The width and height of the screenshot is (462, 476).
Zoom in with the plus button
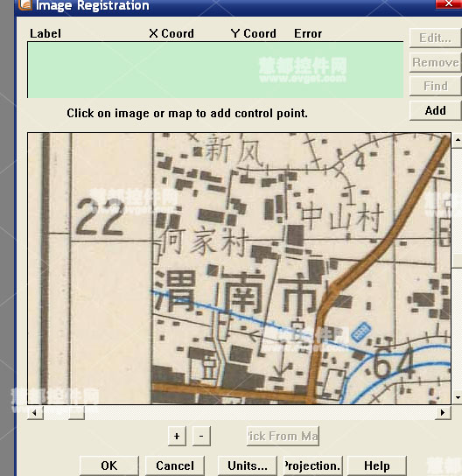pyautogui.click(x=177, y=436)
